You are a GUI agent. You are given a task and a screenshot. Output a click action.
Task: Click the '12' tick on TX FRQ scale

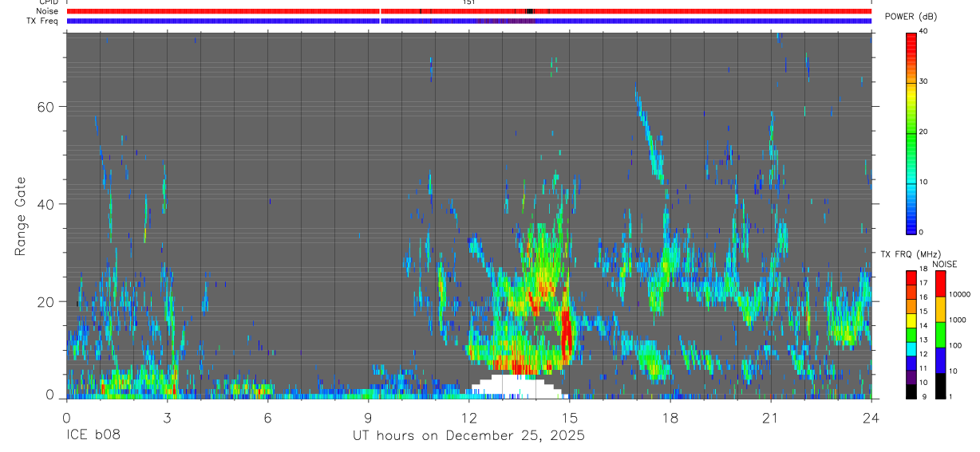(924, 355)
